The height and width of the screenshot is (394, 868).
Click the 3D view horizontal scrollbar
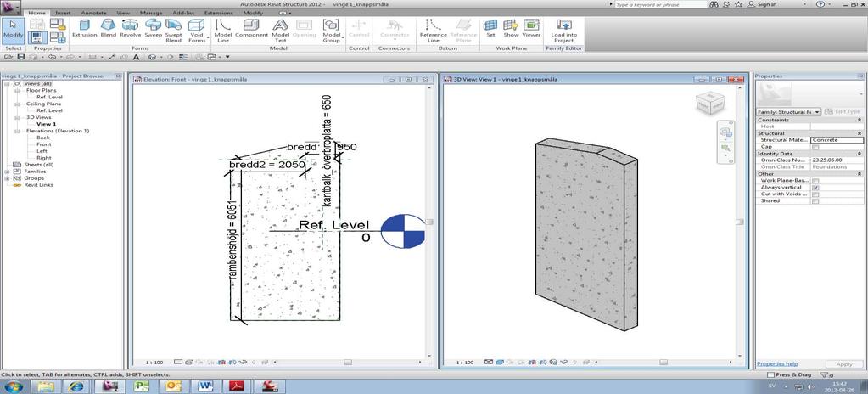(664, 363)
